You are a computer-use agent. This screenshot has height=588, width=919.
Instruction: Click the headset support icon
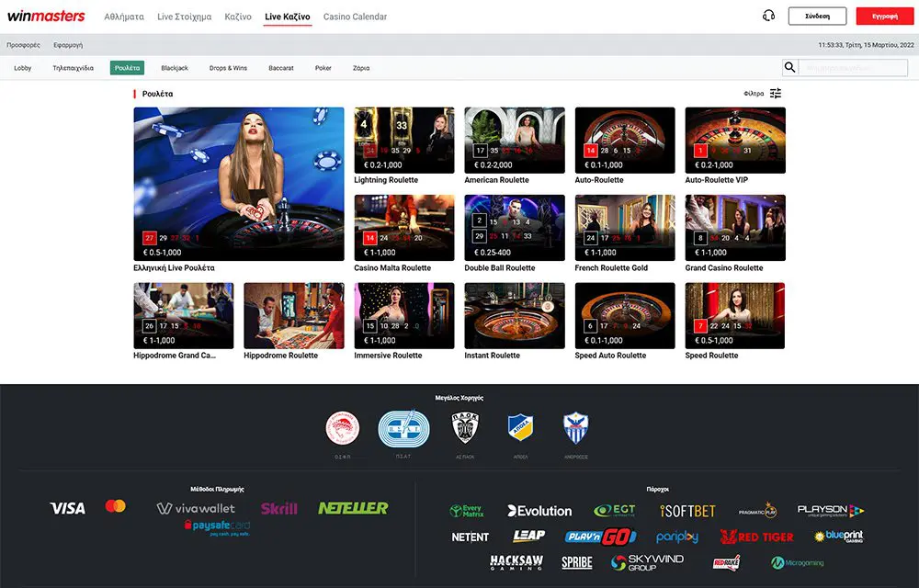pos(769,16)
